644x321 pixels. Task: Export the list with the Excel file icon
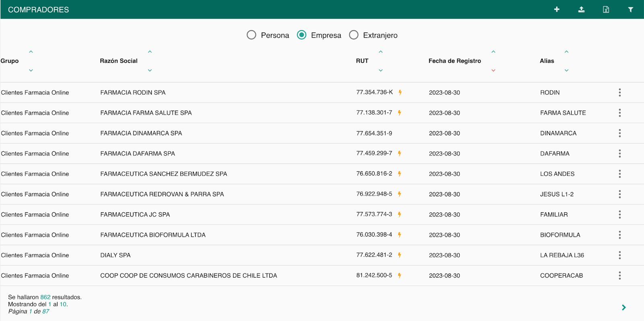pos(606,9)
